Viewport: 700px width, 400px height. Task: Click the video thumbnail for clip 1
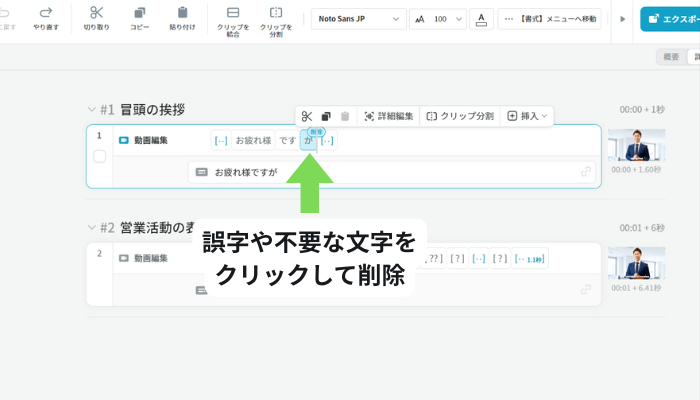637,145
